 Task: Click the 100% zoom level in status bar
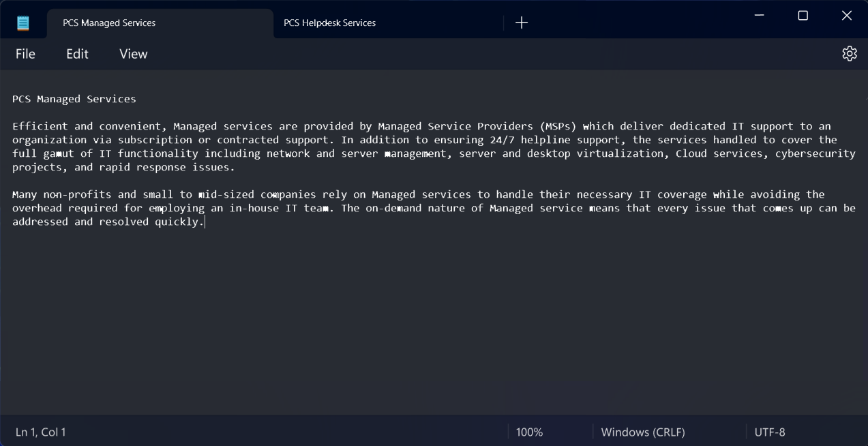coord(529,432)
